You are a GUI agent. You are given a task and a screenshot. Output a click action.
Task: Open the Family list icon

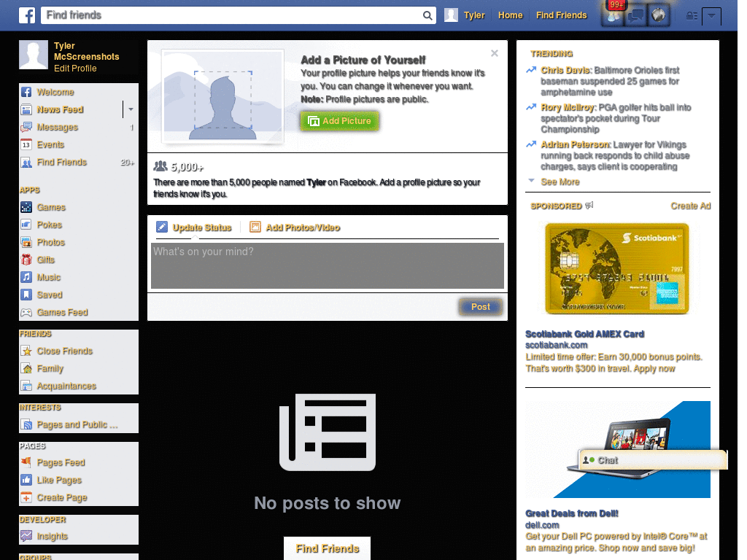[26, 368]
